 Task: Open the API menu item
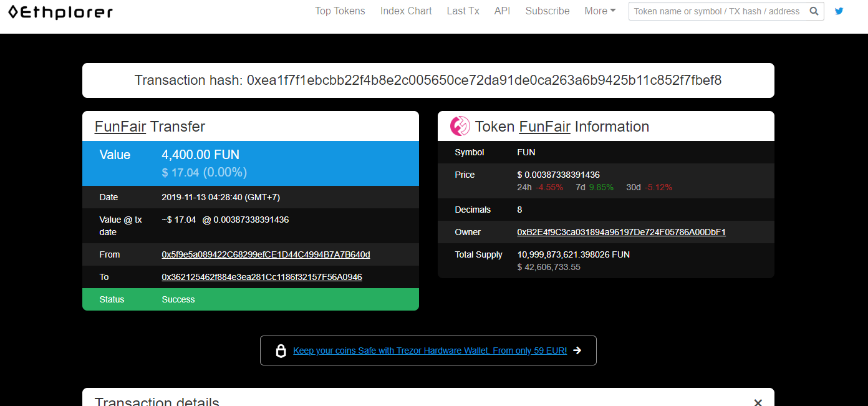coord(502,11)
